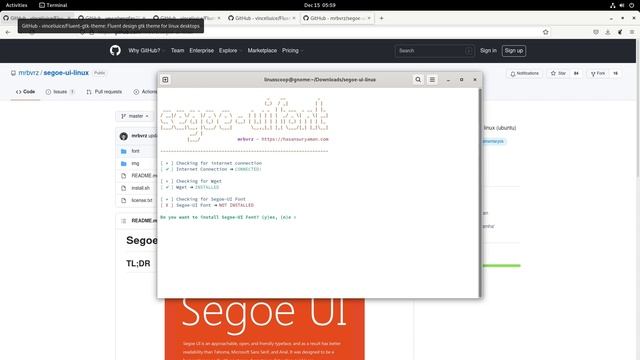The image size is (640, 360).
Task: Switch to the Issues tab
Action: click(60, 92)
